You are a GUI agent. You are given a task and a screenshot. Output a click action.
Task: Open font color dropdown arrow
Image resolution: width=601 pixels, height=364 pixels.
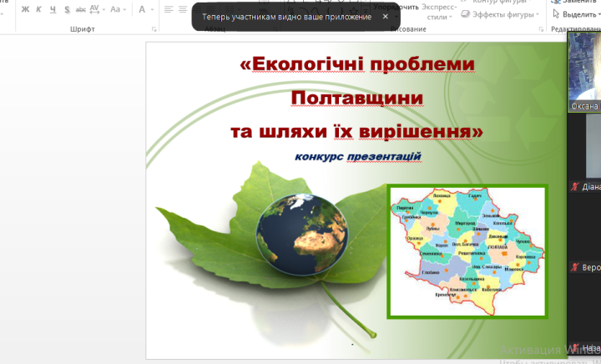(x=152, y=9)
